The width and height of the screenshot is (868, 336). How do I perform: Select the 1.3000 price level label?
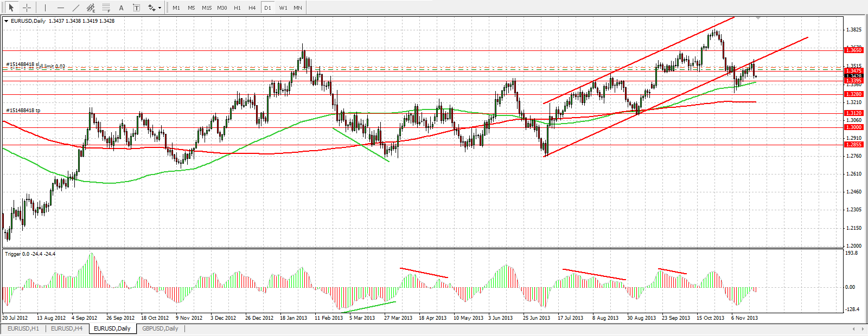click(854, 127)
